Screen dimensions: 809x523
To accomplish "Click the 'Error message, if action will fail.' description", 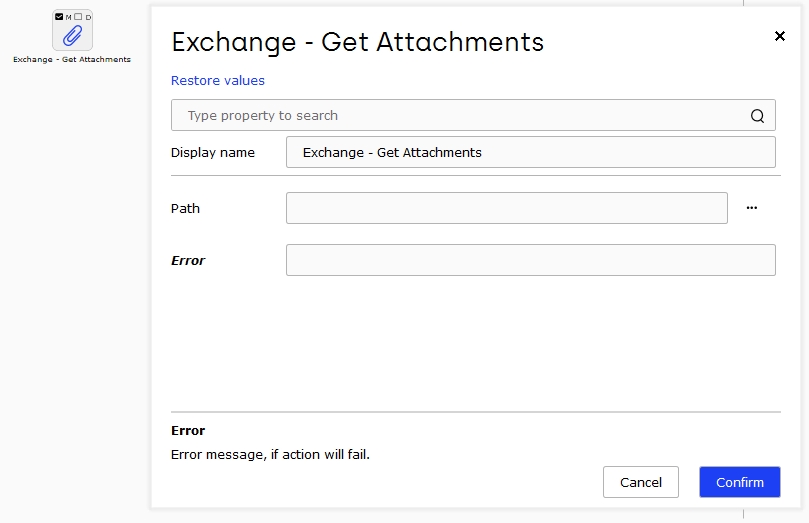I will [270, 454].
